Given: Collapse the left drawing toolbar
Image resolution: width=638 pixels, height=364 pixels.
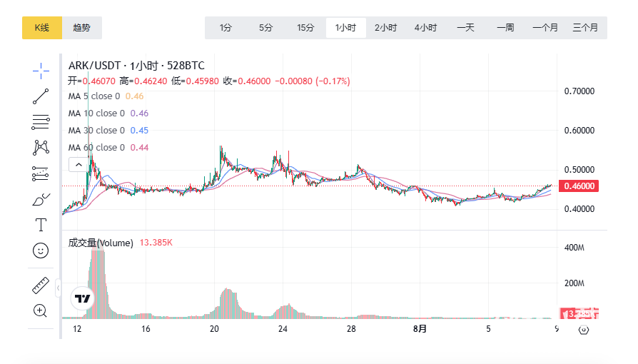Looking at the screenshot, I should (58, 288).
